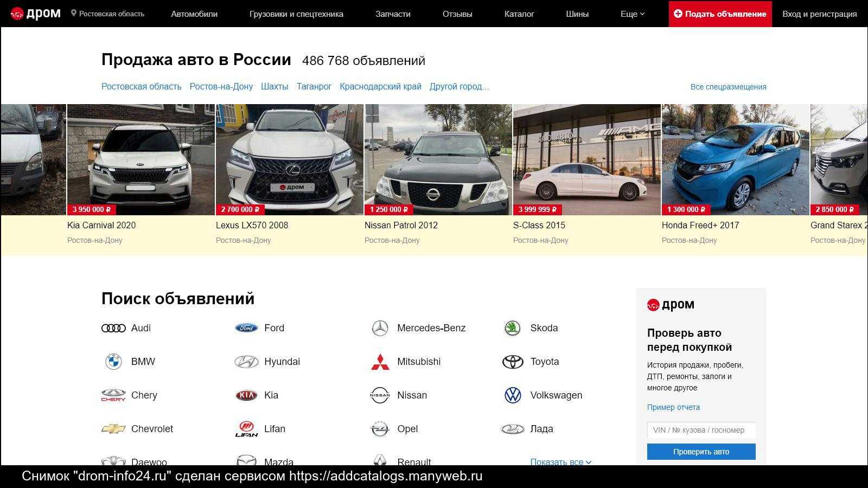Click the Grand Starex listing photo

pyautogui.click(x=839, y=160)
